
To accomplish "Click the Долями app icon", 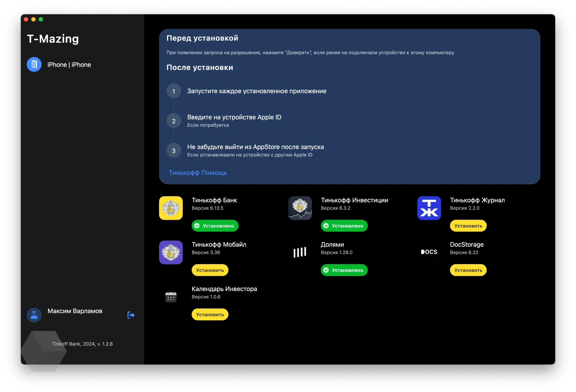I will [300, 252].
